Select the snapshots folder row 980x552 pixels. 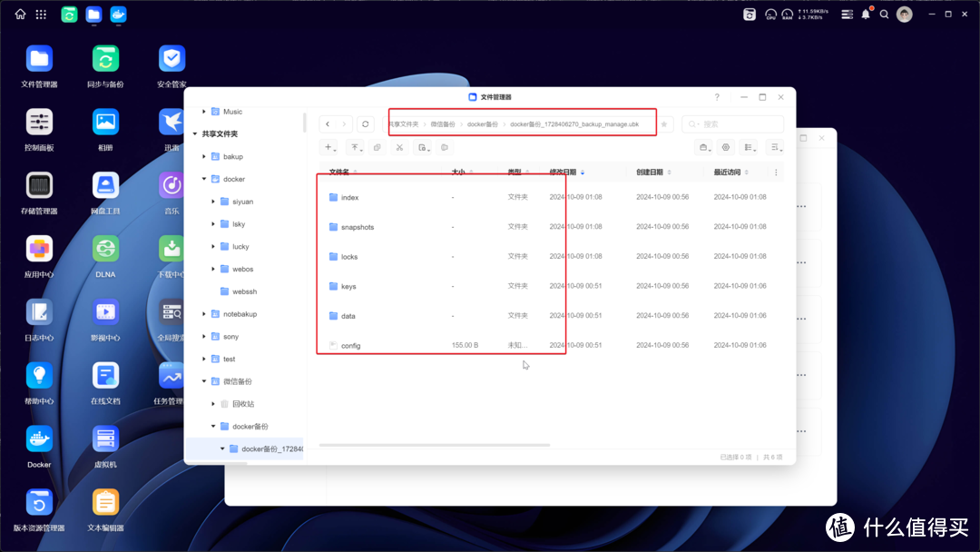(x=358, y=227)
